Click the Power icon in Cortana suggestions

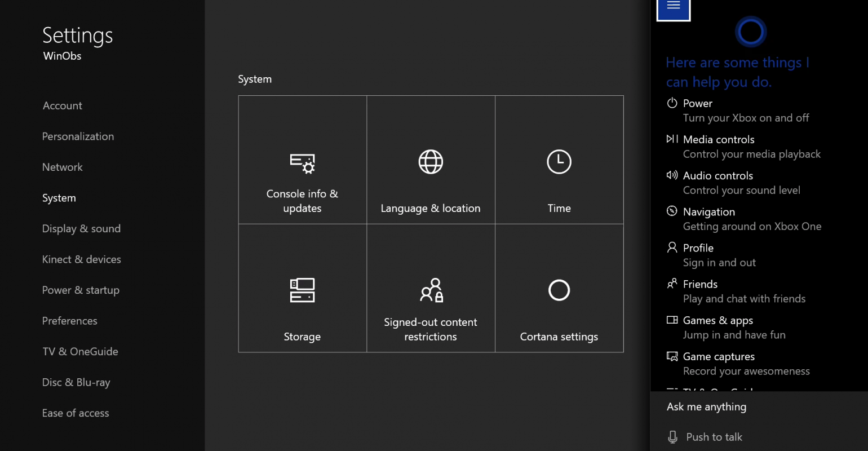672,103
